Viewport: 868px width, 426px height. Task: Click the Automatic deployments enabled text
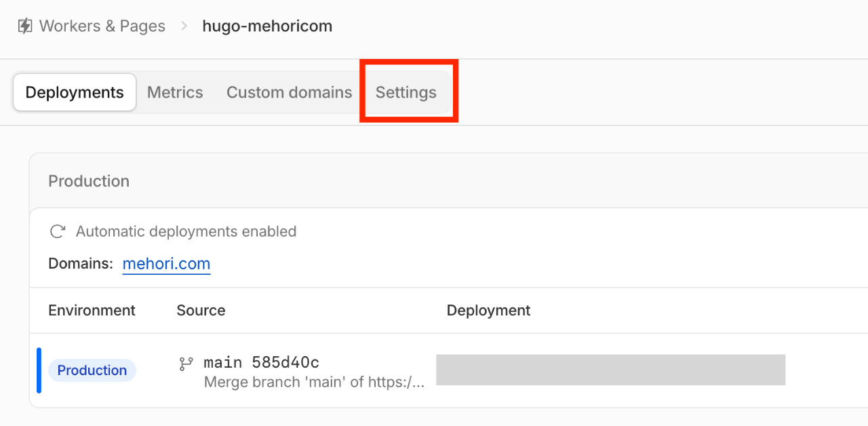[x=186, y=231]
